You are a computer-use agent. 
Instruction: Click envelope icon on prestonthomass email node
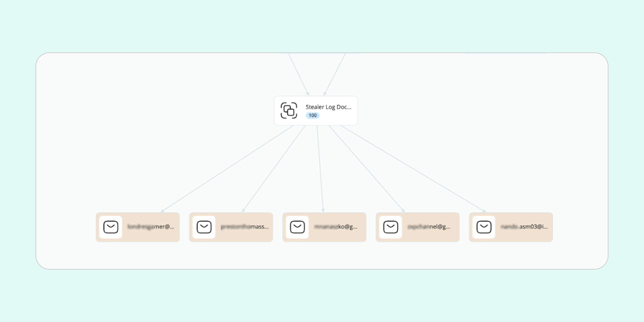[x=204, y=227]
